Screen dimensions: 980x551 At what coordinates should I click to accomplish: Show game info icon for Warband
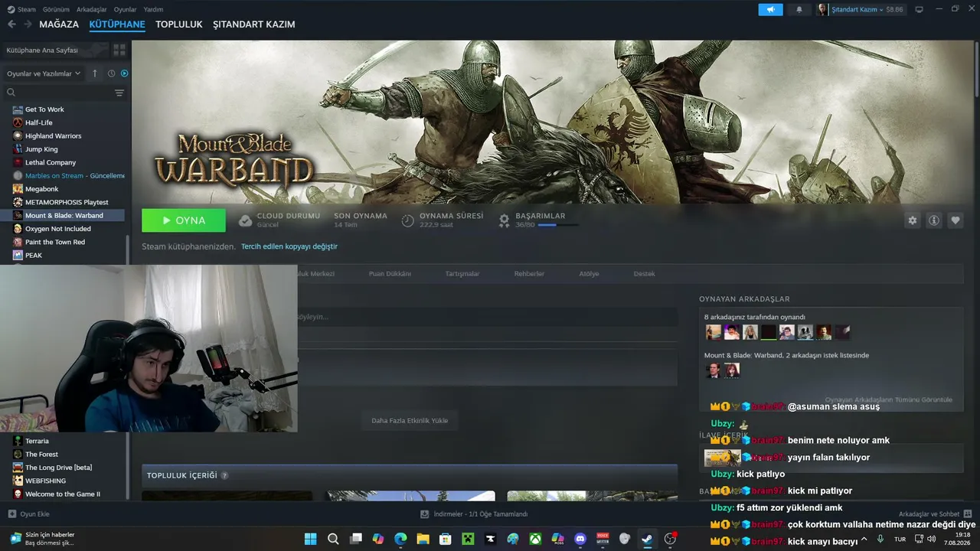click(934, 220)
